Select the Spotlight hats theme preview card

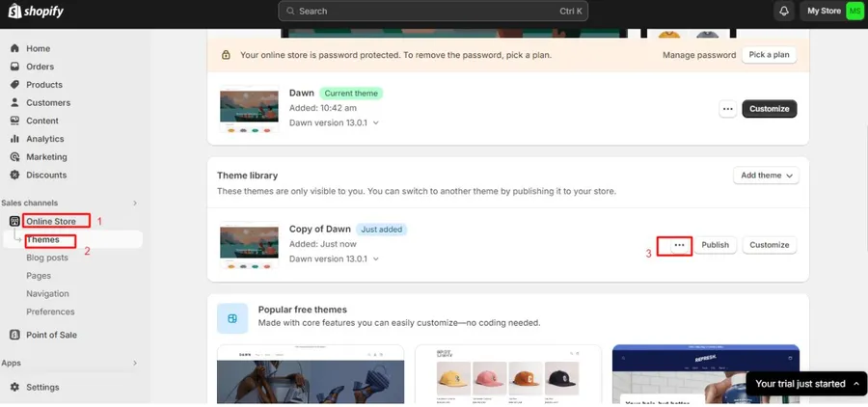(x=507, y=374)
